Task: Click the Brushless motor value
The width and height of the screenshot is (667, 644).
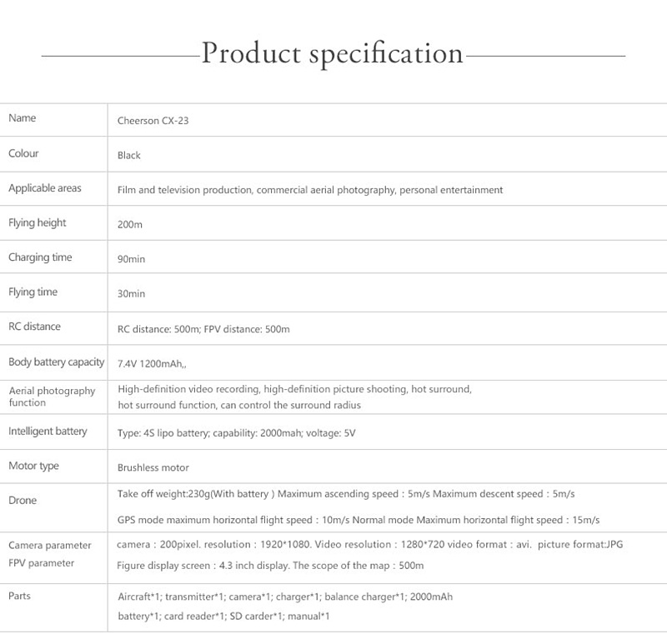Action: 153,467
